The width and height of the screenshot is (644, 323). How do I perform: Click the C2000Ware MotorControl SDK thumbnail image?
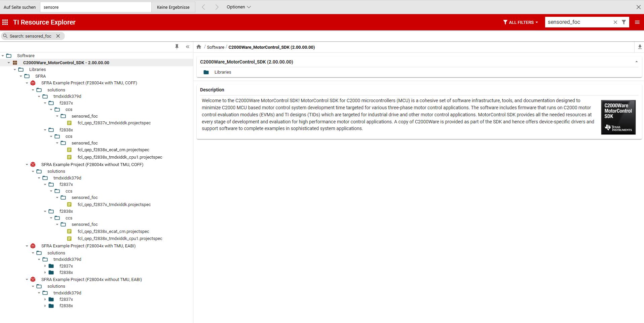coord(618,117)
